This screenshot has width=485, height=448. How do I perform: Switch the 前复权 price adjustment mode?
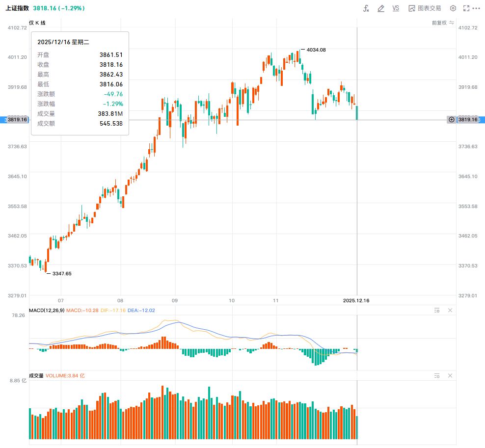pyautogui.click(x=443, y=23)
